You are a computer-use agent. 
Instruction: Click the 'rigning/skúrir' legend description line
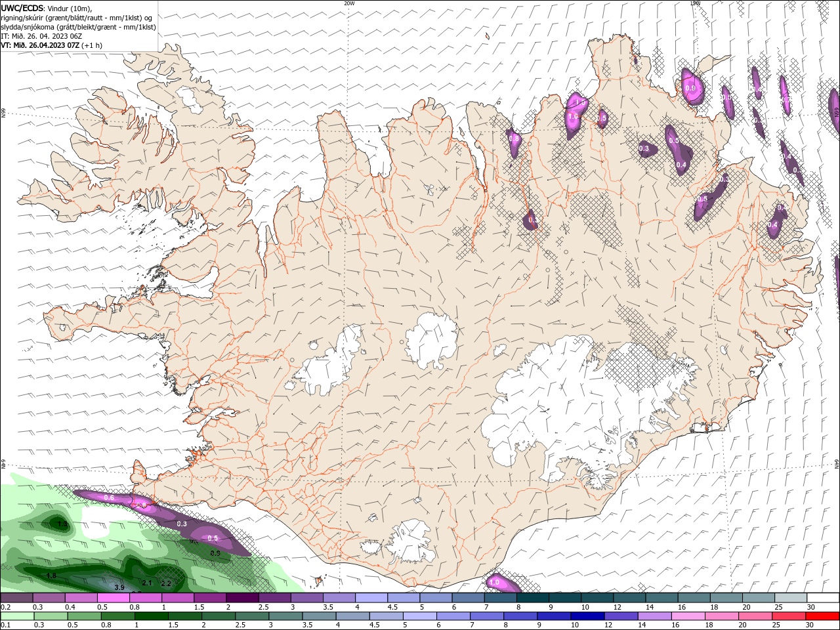point(77,18)
